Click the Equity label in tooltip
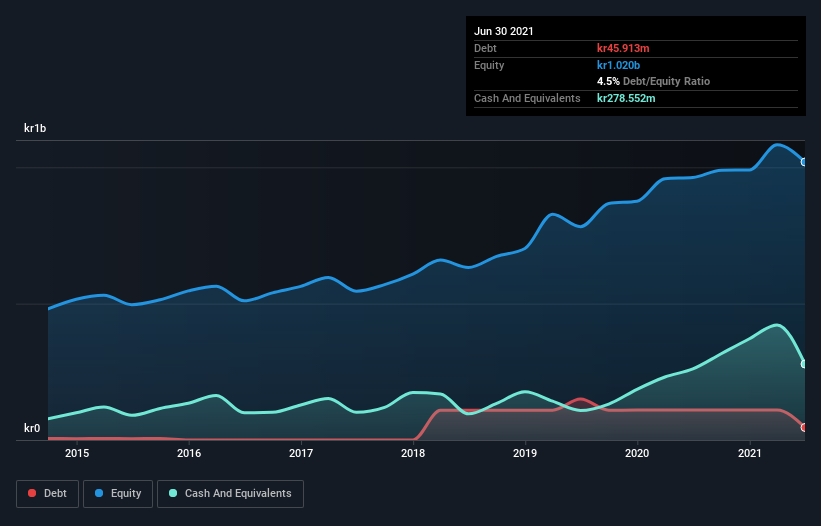This screenshot has width=821, height=526. (489, 65)
